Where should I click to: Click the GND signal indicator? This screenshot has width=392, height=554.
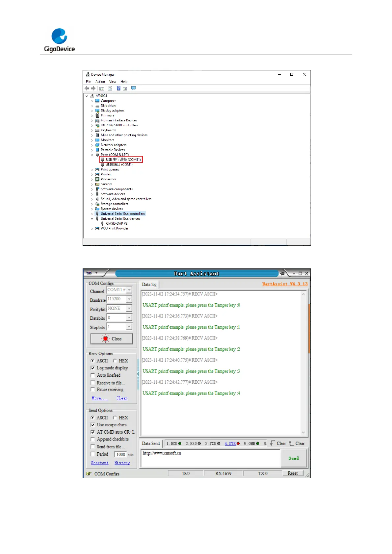[x=257, y=443]
